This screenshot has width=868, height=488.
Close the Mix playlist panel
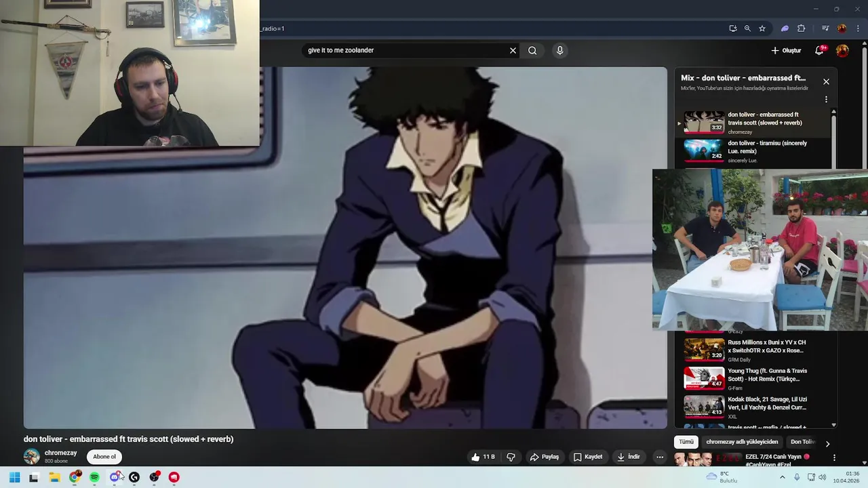[826, 81]
